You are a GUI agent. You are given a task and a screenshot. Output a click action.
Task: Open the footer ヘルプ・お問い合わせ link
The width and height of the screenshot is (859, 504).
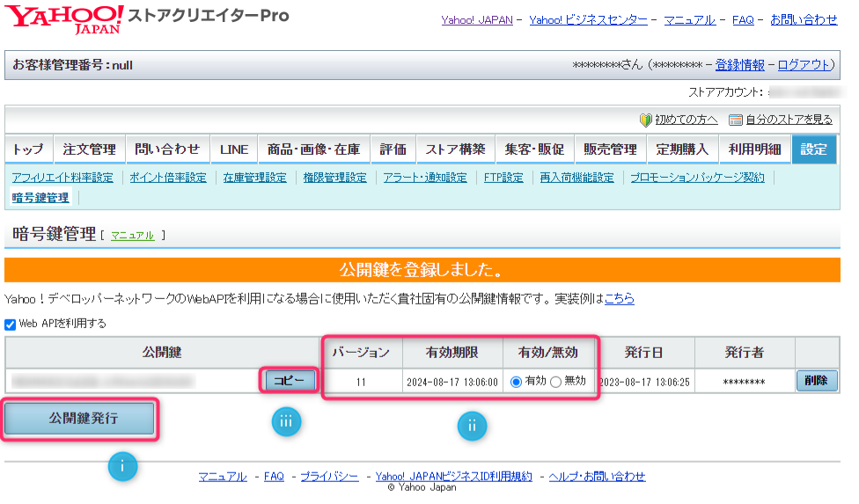pos(597,477)
